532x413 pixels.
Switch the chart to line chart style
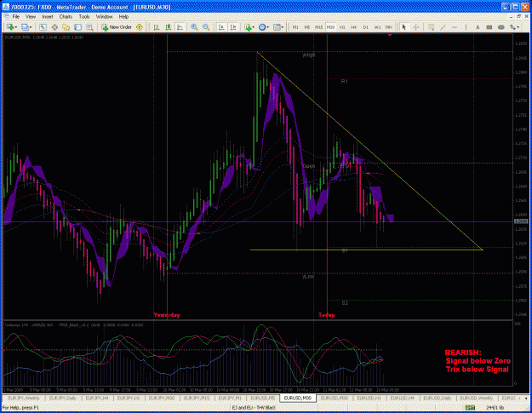tap(180, 27)
